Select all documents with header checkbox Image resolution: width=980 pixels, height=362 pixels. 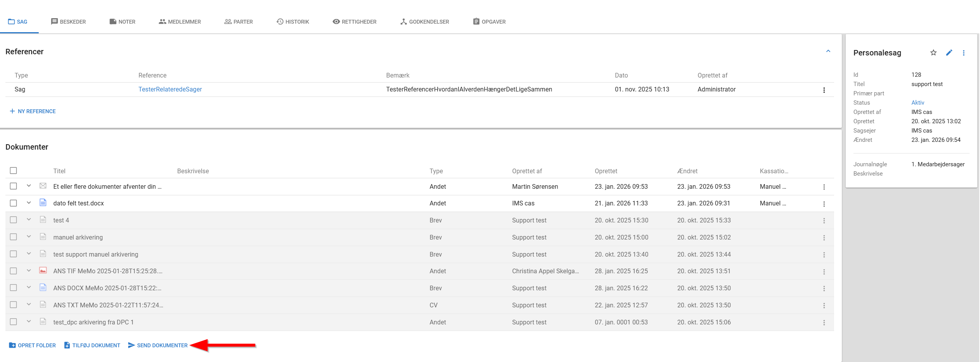[x=14, y=171]
